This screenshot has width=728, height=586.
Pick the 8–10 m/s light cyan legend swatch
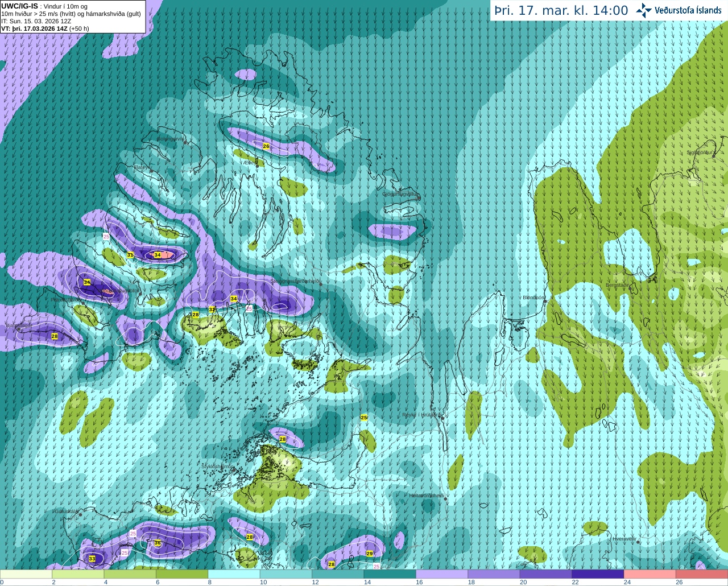coord(234,574)
